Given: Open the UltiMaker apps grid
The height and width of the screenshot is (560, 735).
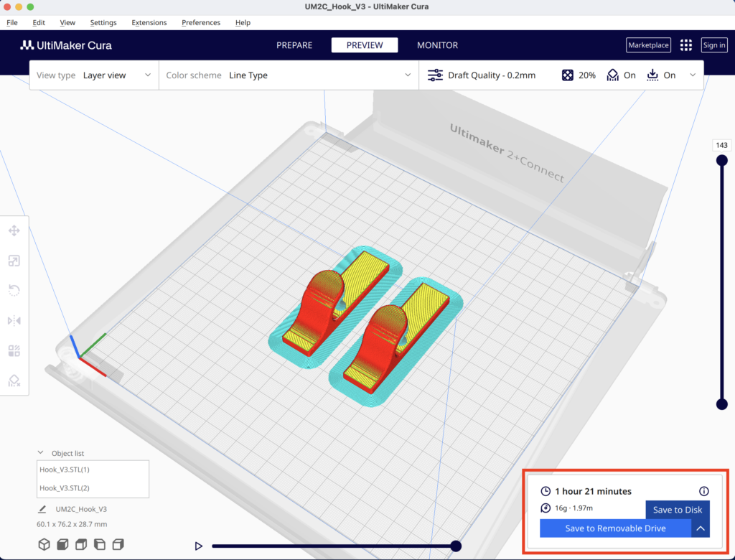Looking at the screenshot, I should click(x=685, y=45).
